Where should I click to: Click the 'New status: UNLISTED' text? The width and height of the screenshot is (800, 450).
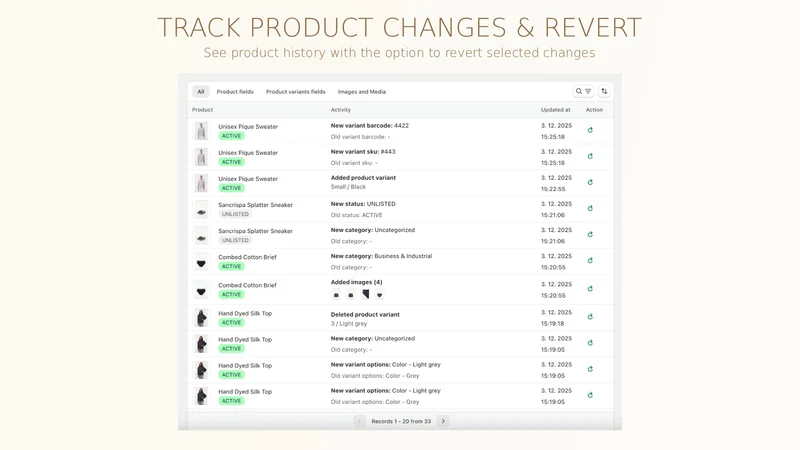pos(363,204)
